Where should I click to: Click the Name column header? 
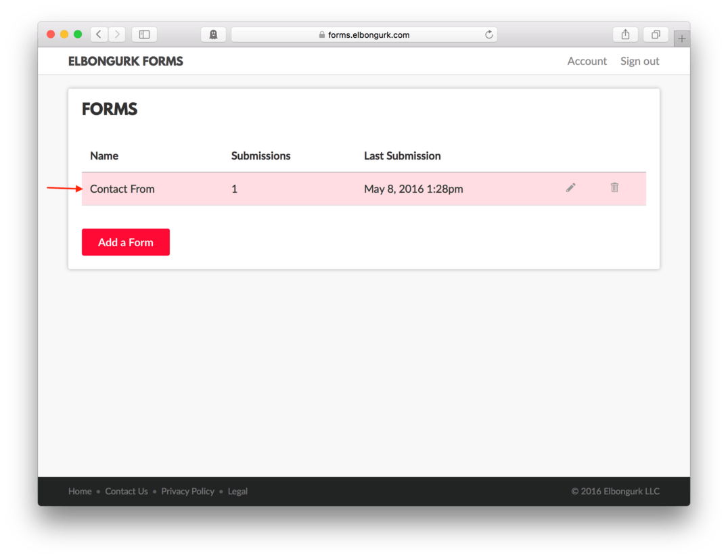point(104,156)
